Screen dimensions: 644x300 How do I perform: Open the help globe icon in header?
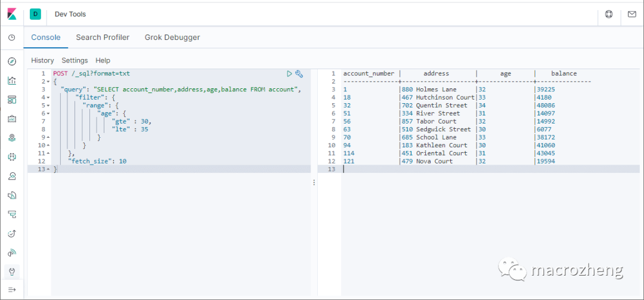point(609,14)
